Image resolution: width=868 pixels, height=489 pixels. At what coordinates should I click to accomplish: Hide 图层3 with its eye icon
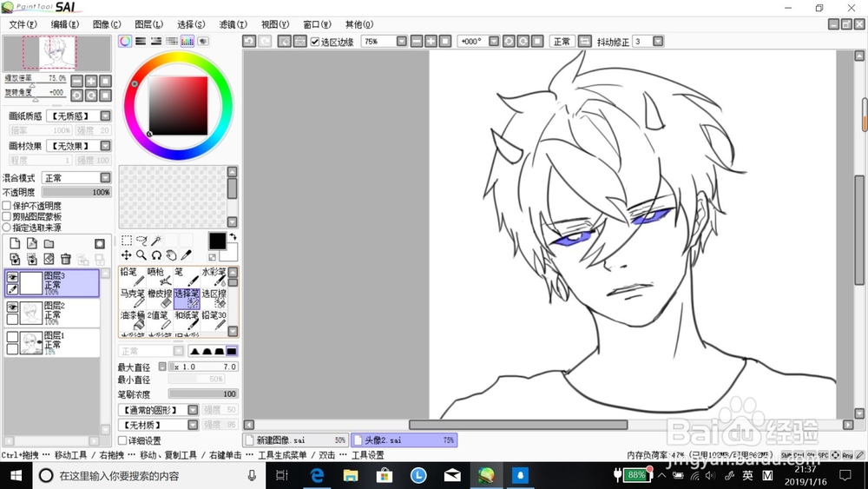pos(12,277)
